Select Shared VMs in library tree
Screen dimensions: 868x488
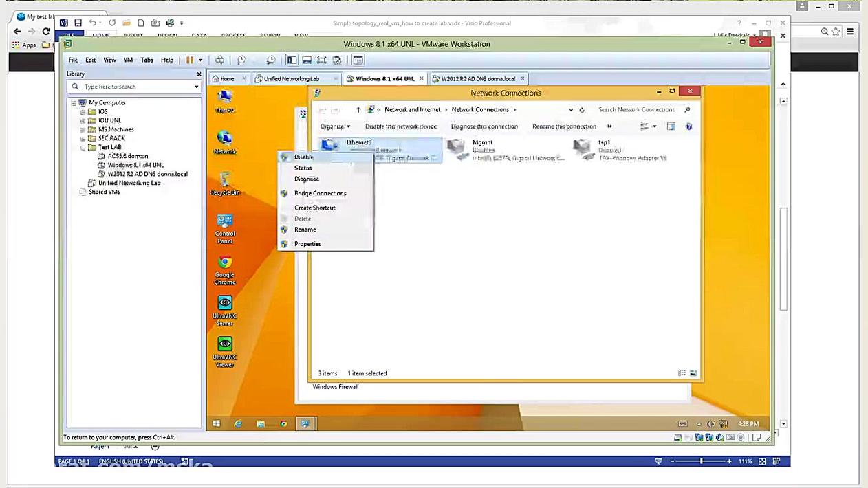[104, 192]
